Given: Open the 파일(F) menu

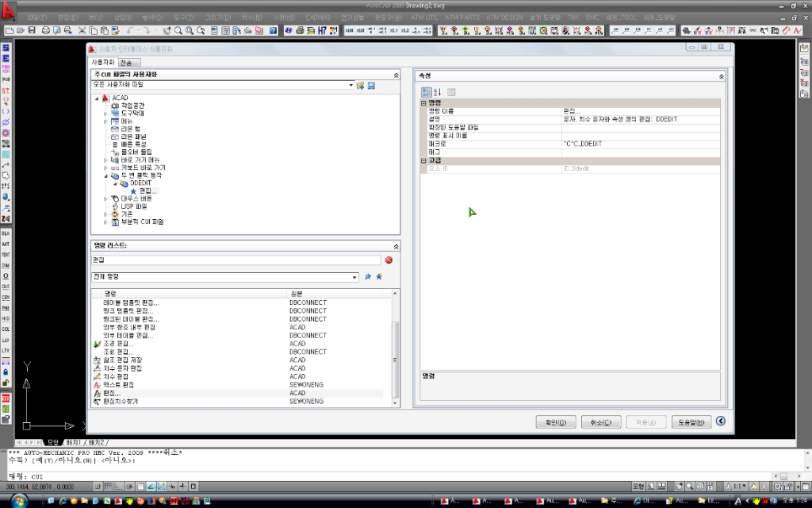Looking at the screenshot, I should coord(36,17).
